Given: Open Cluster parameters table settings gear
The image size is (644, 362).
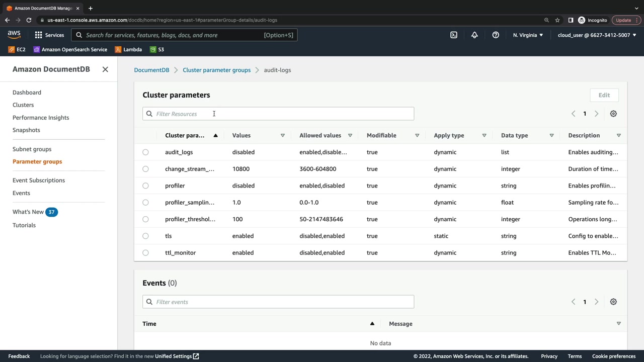Looking at the screenshot, I should [x=613, y=114].
